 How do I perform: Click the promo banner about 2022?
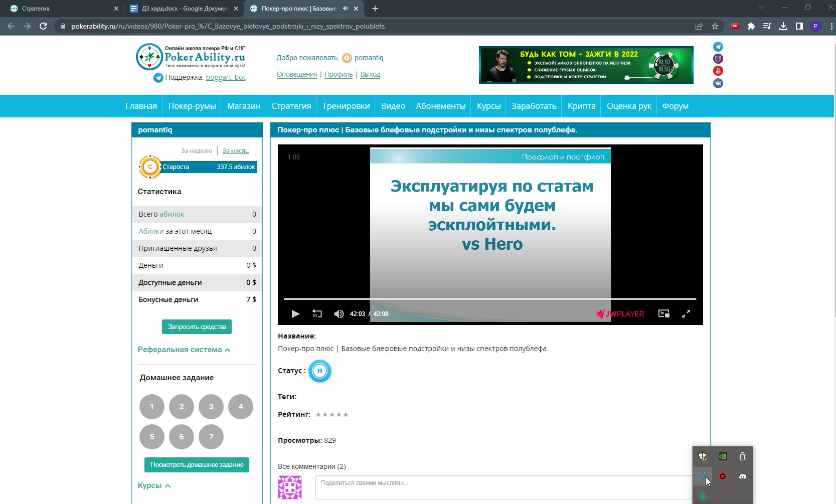tap(586, 65)
